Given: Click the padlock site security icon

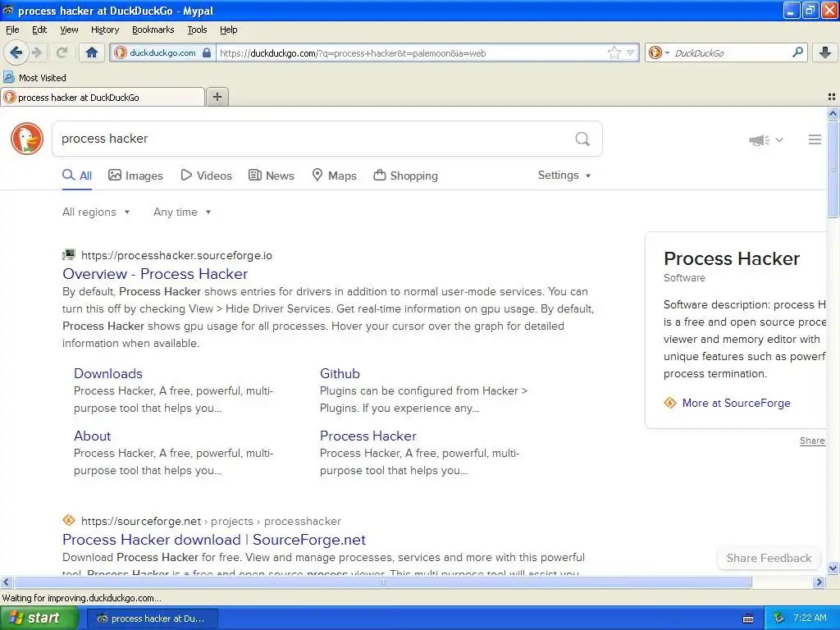Looking at the screenshot, I should (207, 52).
